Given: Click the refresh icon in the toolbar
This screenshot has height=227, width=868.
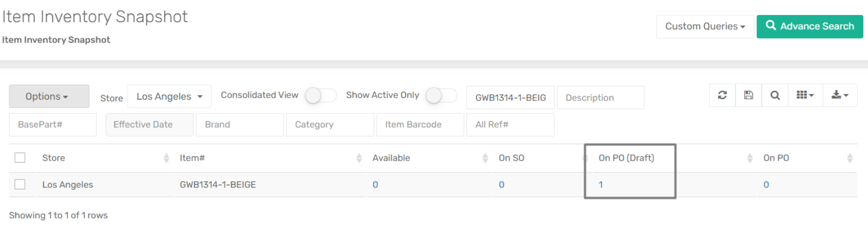Looking at the screenshot, I should [722, 95].
